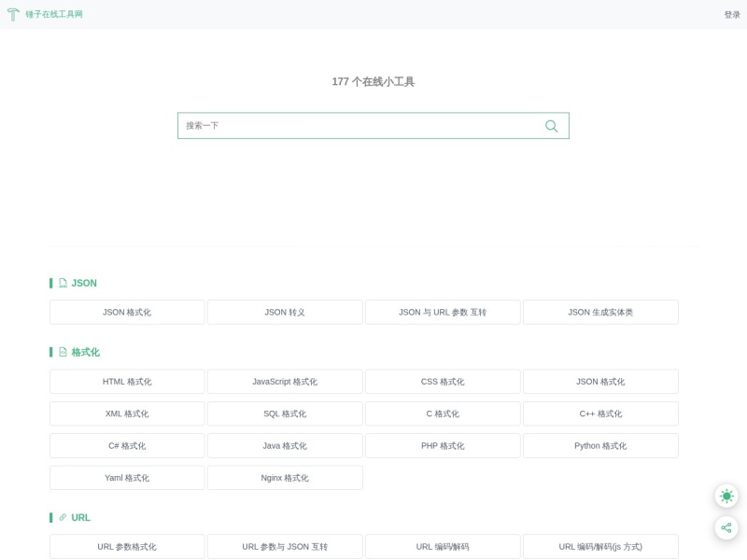
Task: Open PHP 格式化 tool
Action: coord(443,446)
